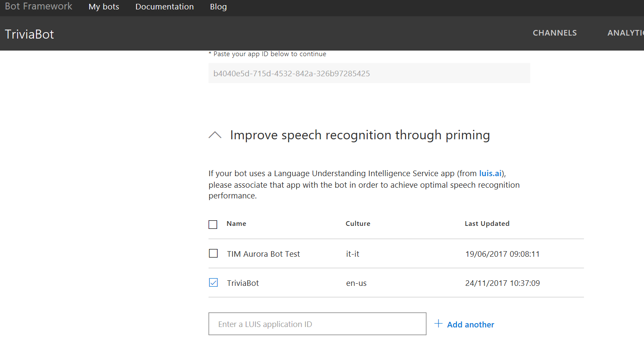
Task: Check the TIM Aurora Bot Test checkbox
Action: [x=213, y=253]
